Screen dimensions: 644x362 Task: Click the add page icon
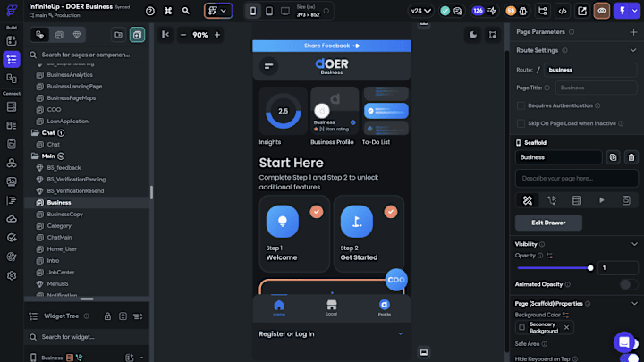137,35
